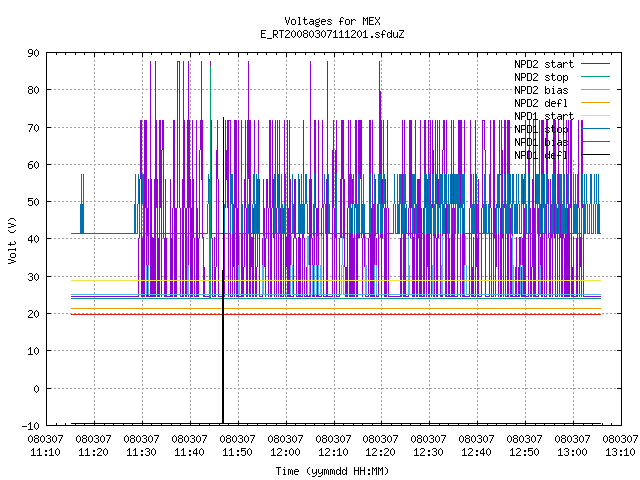This screenshot has width=640, height=480.
Task: Click the purple NPD2 start legend line
Action: [596, 64]
